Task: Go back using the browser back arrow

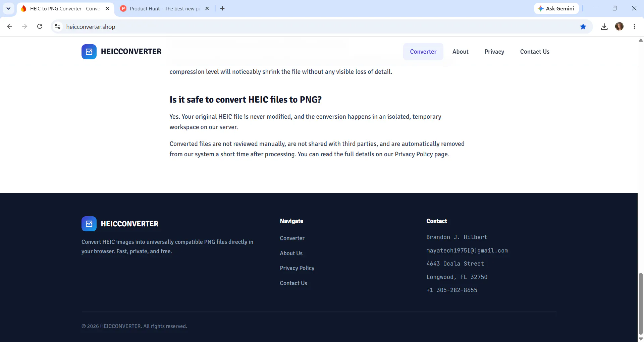Action: pyautogui.click(x=10, y=26)
